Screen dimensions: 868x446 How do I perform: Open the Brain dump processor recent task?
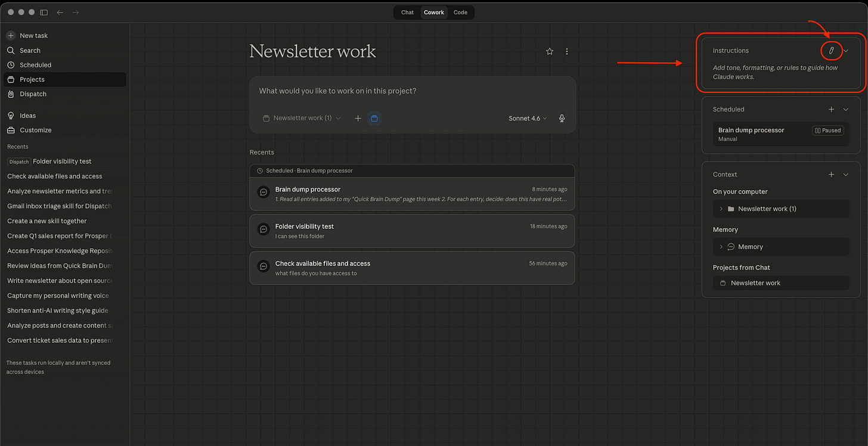pyautogui.click(x=412, y=194)
